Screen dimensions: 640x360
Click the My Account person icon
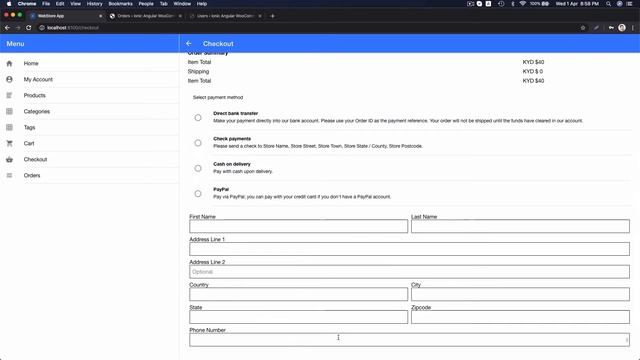9,79
